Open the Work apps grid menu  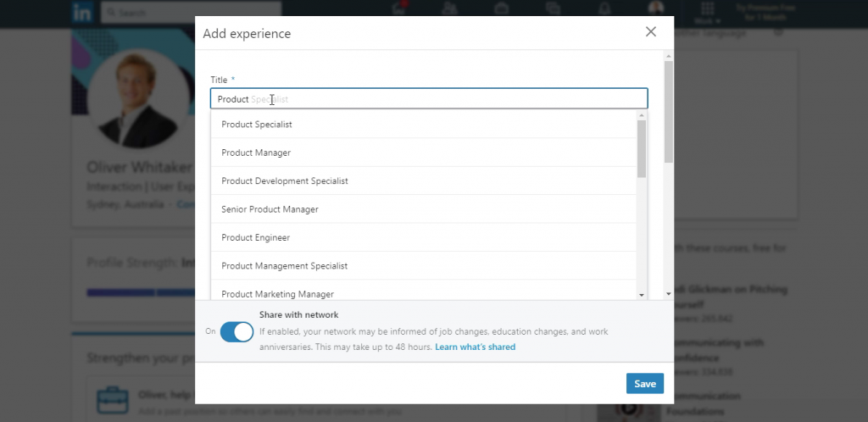(708, 12)
